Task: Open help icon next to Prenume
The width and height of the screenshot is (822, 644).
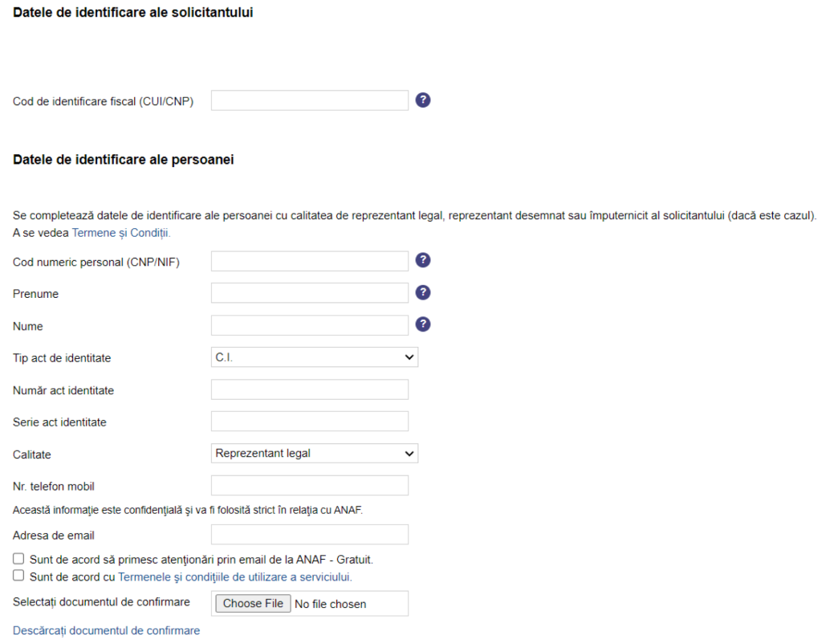Action: point(422,292)
